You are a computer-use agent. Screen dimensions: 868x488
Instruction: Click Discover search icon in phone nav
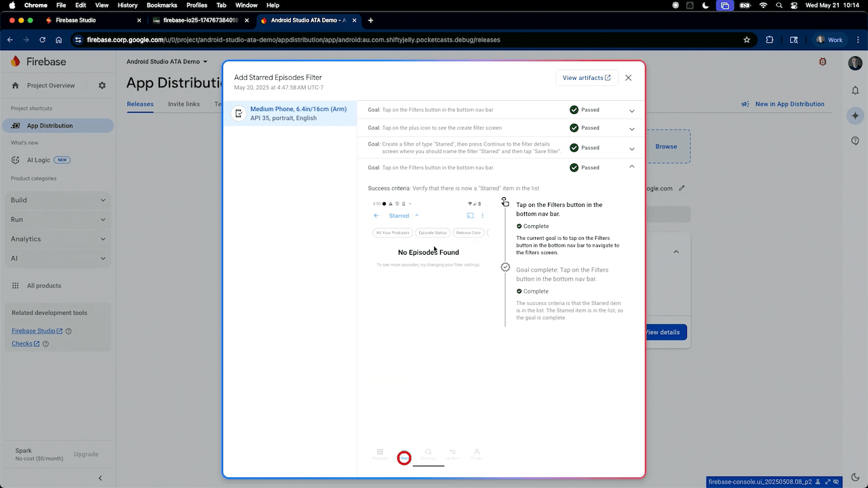point(429,453)
